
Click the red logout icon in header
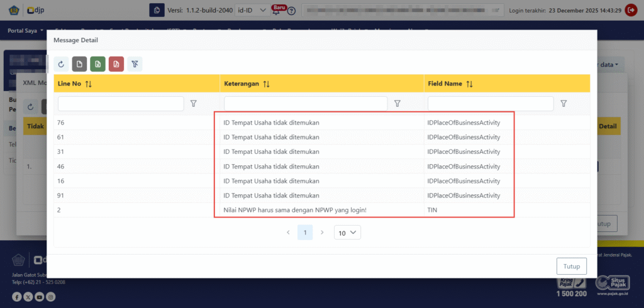631,11
